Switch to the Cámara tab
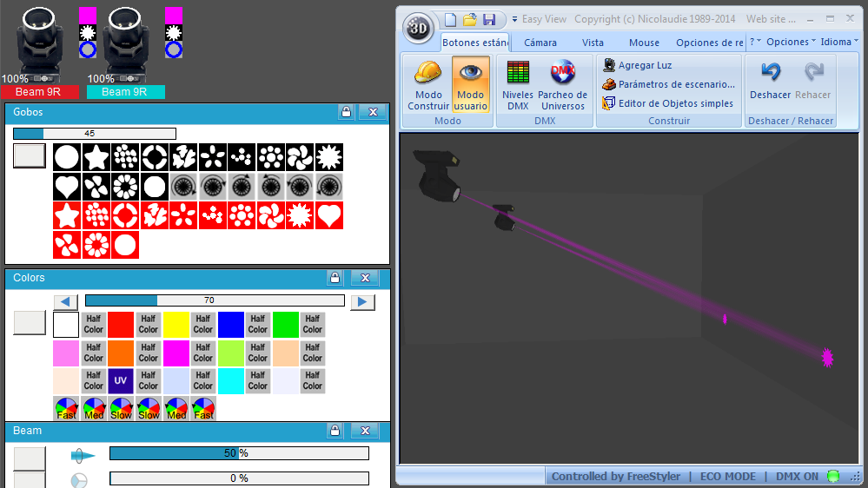The width and height of the screenshot is (868, 488). [x=540, y=43]
